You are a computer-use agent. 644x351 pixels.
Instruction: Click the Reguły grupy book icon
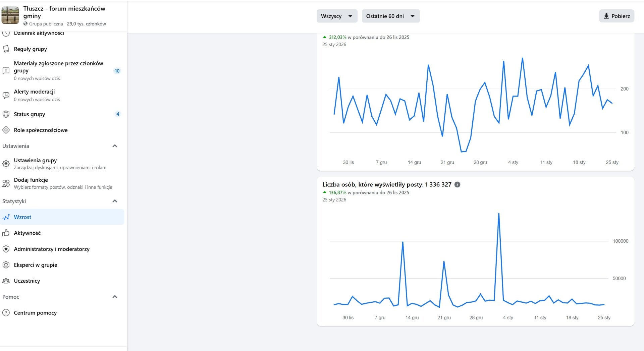click(x=6, y=49)
